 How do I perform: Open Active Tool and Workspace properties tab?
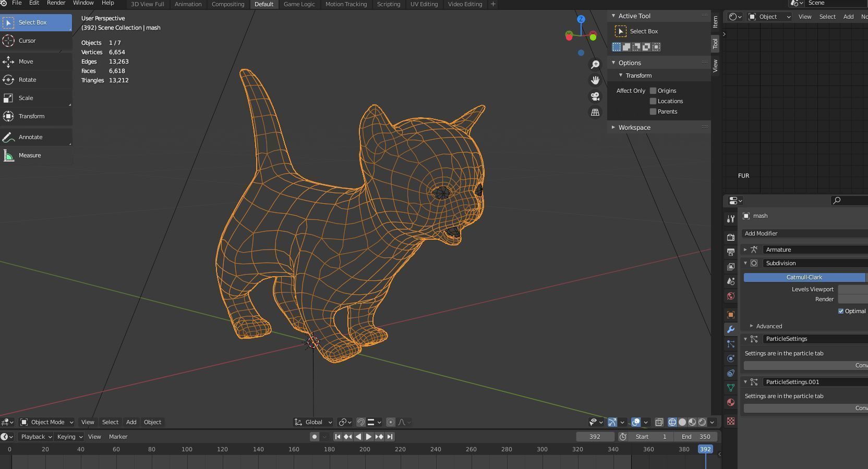click(x=731, y=218)
